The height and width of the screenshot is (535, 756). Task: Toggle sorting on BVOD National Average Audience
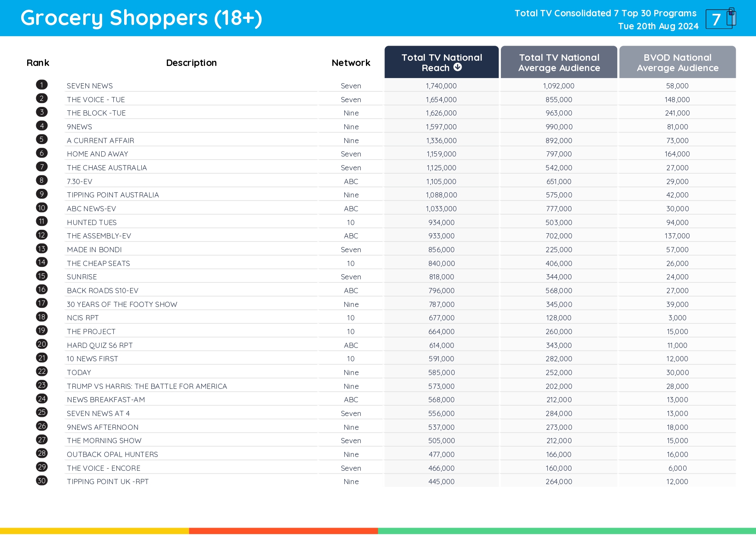point(677,62)
